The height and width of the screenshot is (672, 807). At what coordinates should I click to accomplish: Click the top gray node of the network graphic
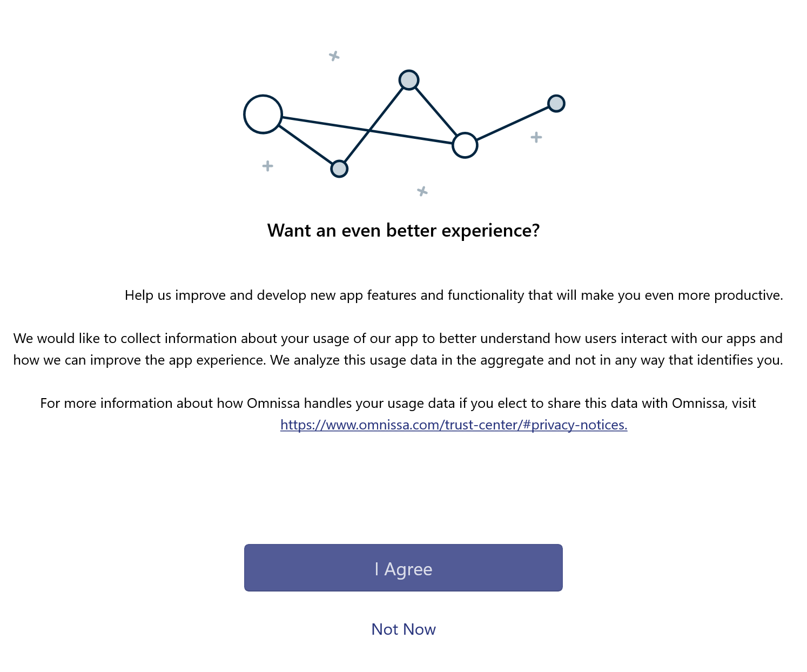coord(409,80)
